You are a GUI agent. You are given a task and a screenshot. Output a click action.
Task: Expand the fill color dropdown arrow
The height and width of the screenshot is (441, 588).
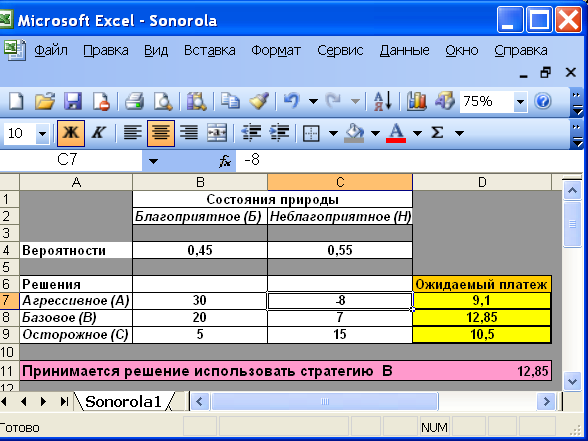click(x=375, y=133)
